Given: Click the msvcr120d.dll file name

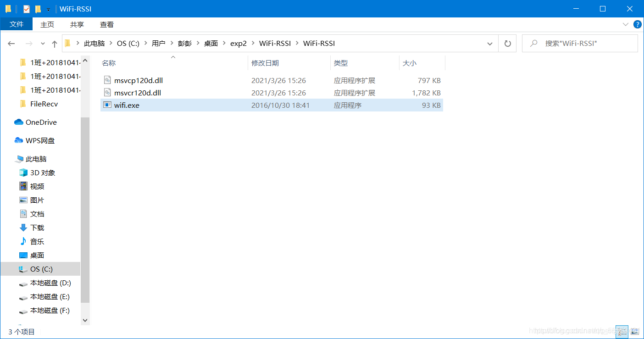Looking at the screenshot, I should (138, 93).
